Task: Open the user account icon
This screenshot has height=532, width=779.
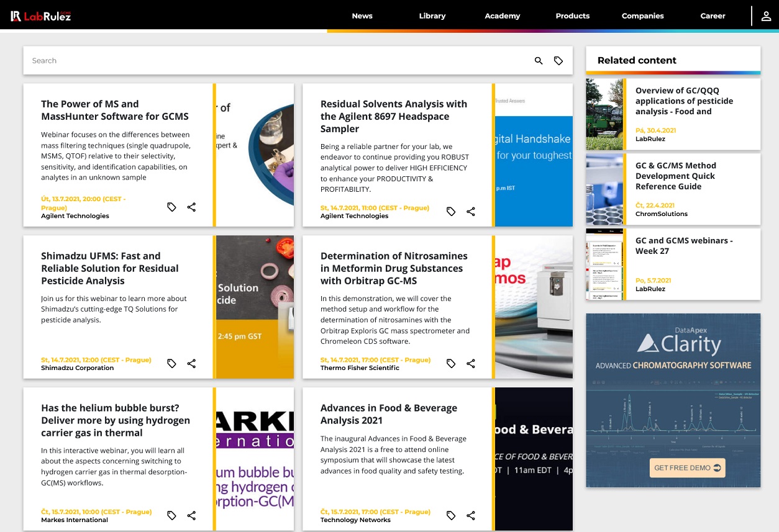Action: click(766, 16)
